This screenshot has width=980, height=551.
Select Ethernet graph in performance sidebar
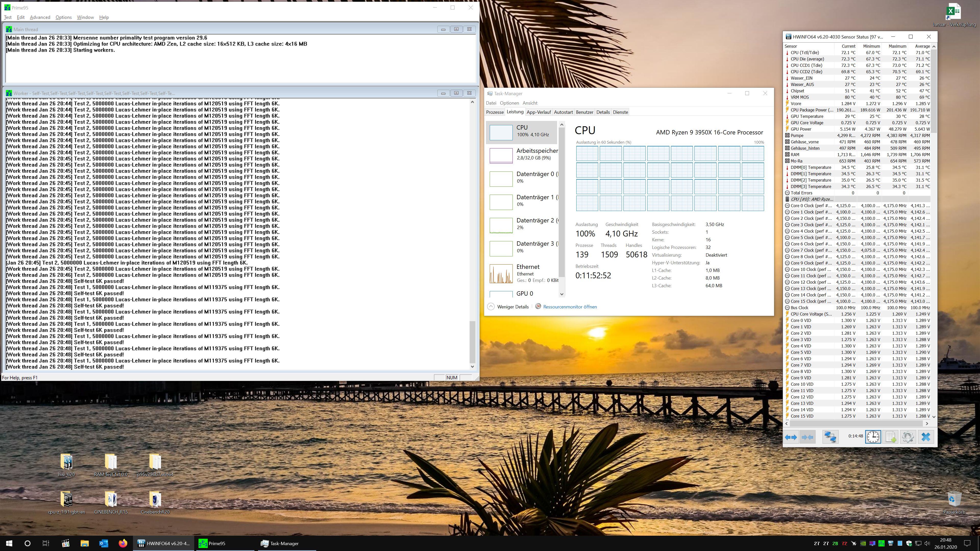(x=522, y=273)
